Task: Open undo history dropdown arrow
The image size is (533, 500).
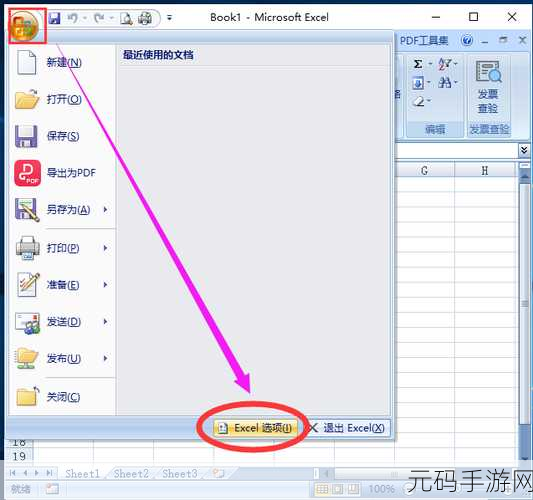Action: click(85, 17)
